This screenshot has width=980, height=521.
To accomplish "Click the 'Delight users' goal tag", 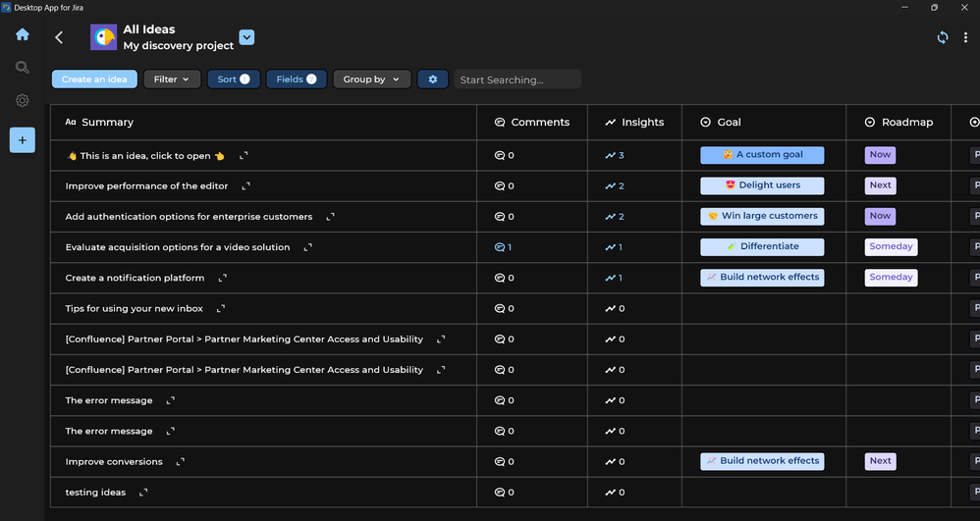I will (763, 185).
